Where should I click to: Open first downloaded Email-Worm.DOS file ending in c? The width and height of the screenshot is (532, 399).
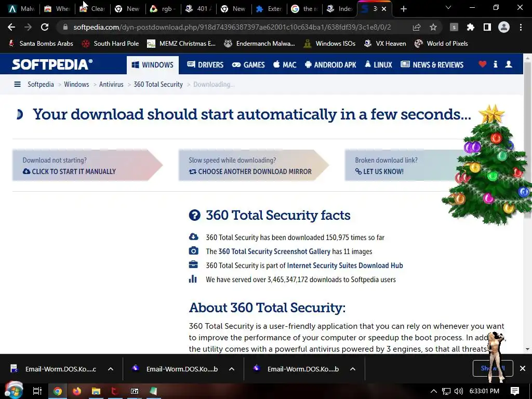(54, 369)
